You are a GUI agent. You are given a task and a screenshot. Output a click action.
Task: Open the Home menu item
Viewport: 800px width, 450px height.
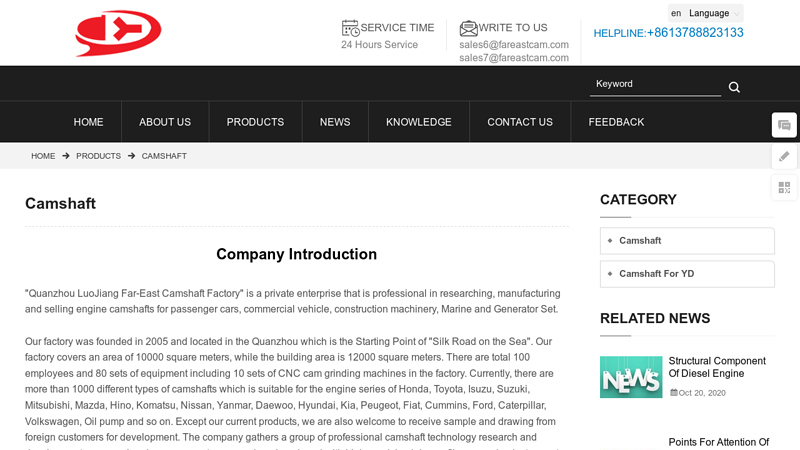coord(88,122)
